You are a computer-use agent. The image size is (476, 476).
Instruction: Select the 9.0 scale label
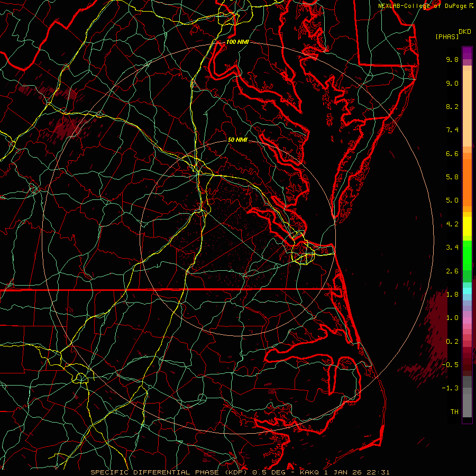point(452,83)
